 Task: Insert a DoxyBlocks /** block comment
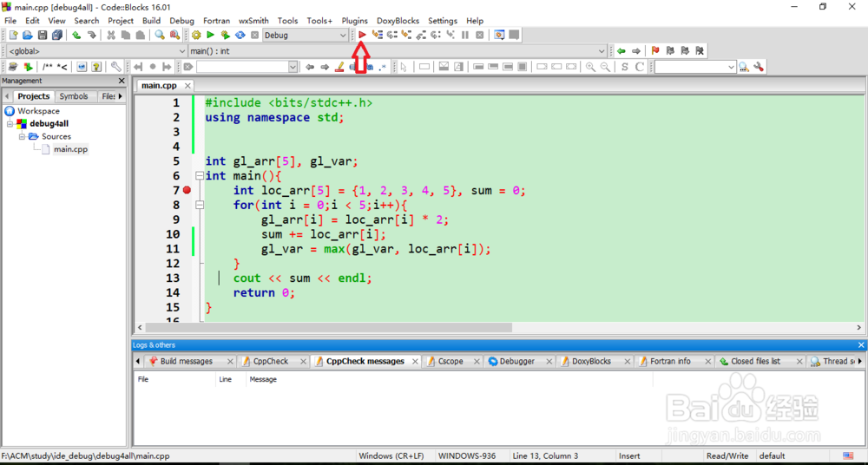[x=48, y=67]
